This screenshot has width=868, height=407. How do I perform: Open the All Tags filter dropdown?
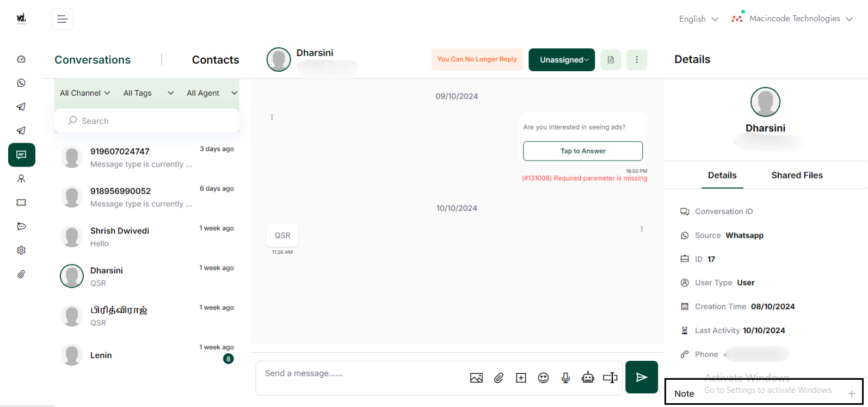point(148,93)
